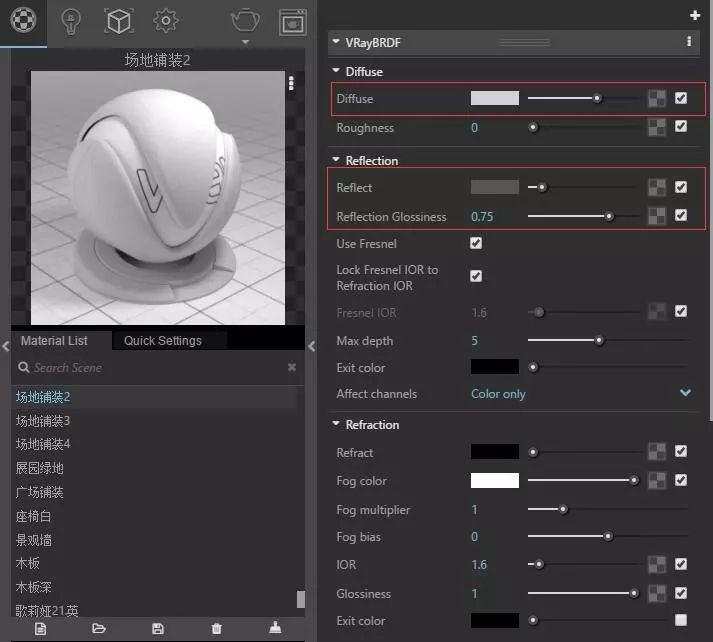Open the Geometry cube icon

pos(119,20)
